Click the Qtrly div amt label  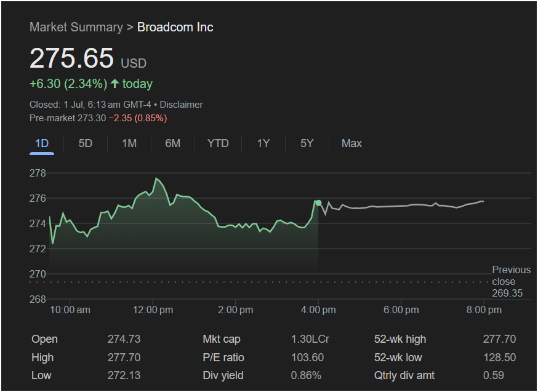(x=404, y=375)
